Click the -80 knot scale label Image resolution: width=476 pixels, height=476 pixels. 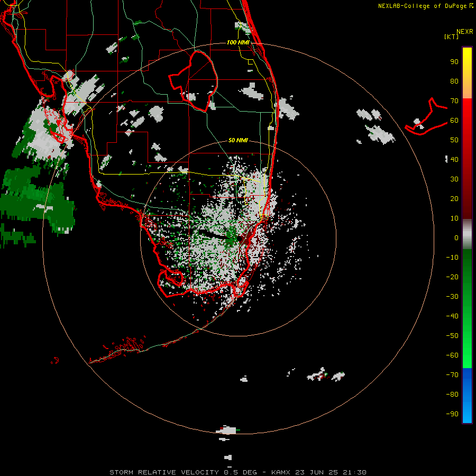pos(452,395)
